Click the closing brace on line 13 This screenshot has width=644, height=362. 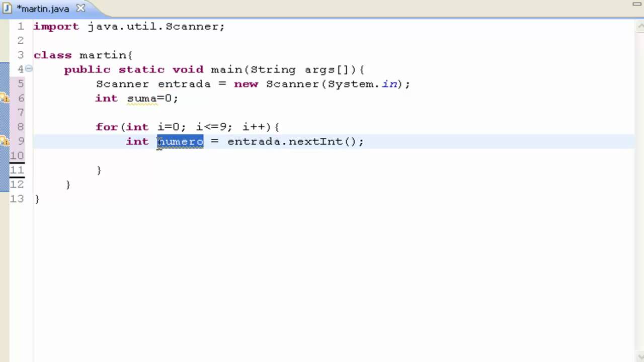tap(37, 200)
